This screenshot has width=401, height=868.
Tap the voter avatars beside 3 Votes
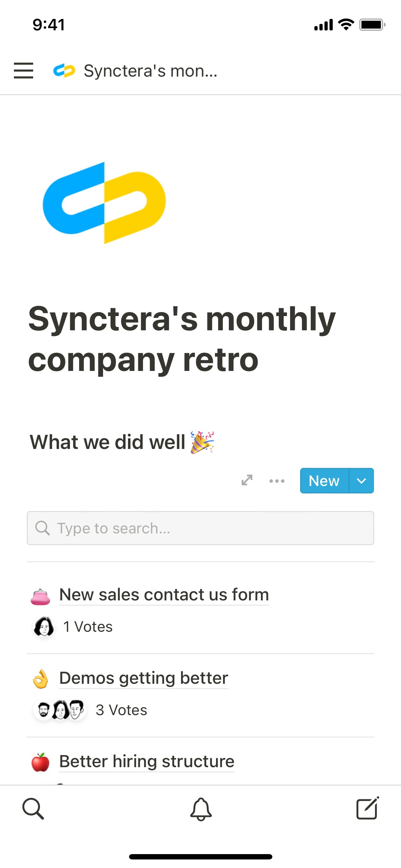(x=60, y=710)
